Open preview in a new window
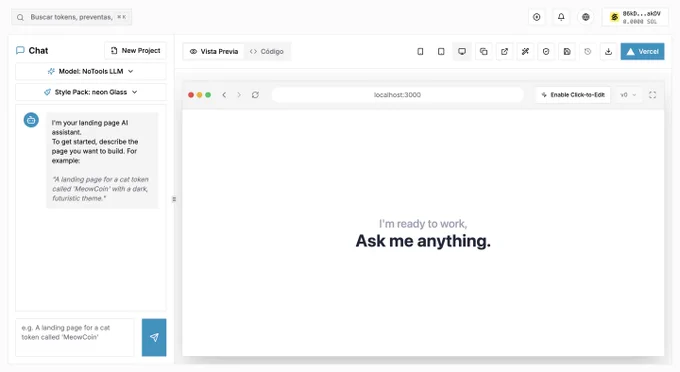This screenshot has width=680, height=372. point(504,52)
